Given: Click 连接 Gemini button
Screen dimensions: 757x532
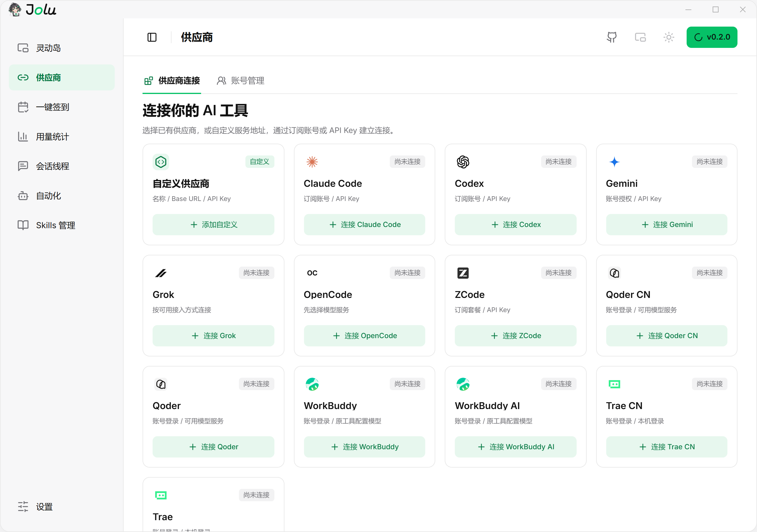Looking at the screenshot, I should coord(667,224).
